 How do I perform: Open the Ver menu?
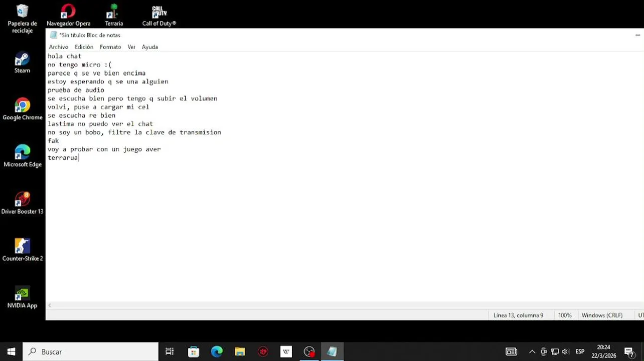click(x=131, y=47)
